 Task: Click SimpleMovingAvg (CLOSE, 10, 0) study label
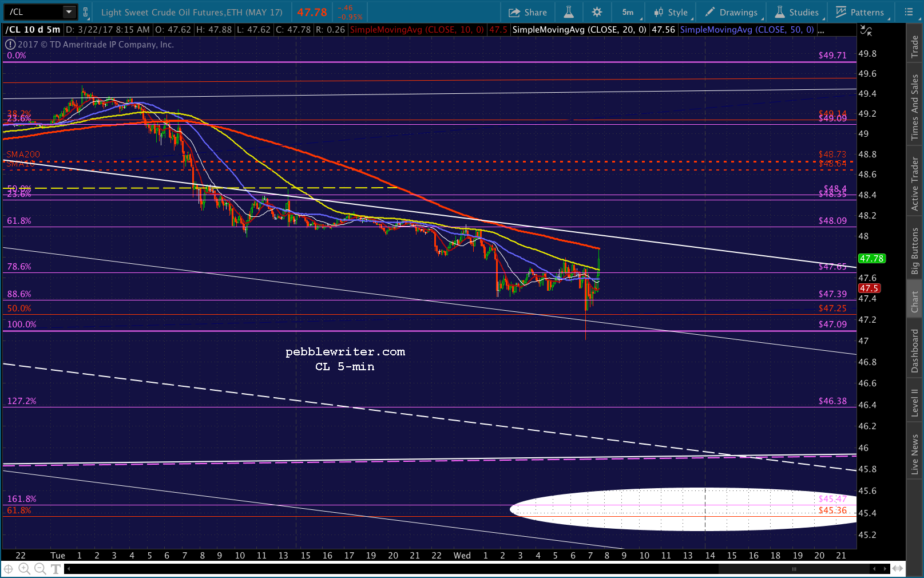(x=417, y=30)
